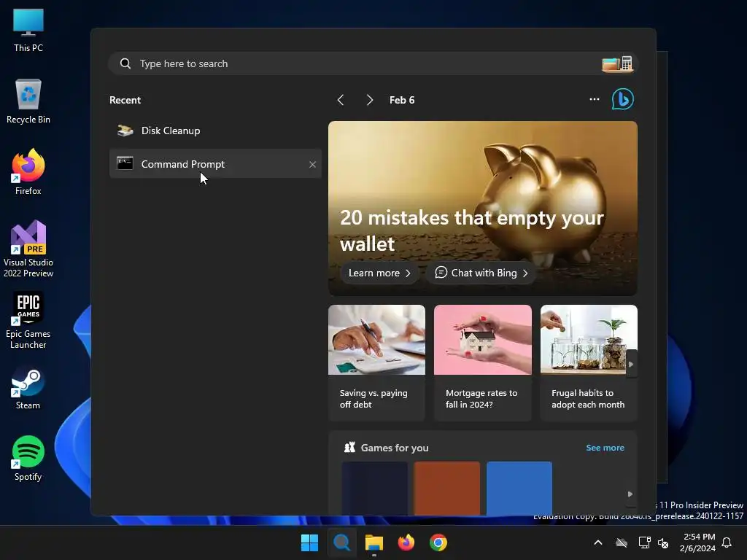Open the three-dots options menu
The height and width of the screenshot is (560, 747).
pos(594,99)
